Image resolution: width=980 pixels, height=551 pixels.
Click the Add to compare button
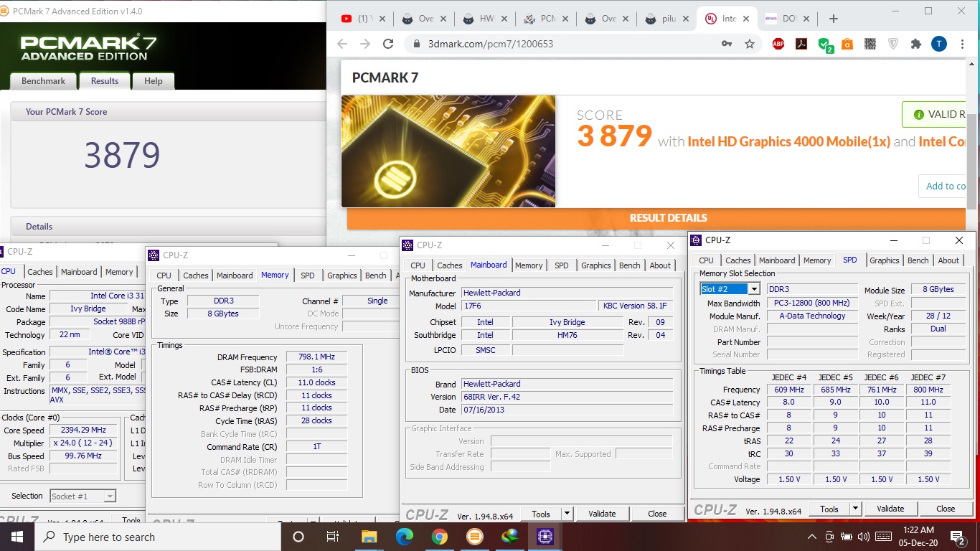941,187
